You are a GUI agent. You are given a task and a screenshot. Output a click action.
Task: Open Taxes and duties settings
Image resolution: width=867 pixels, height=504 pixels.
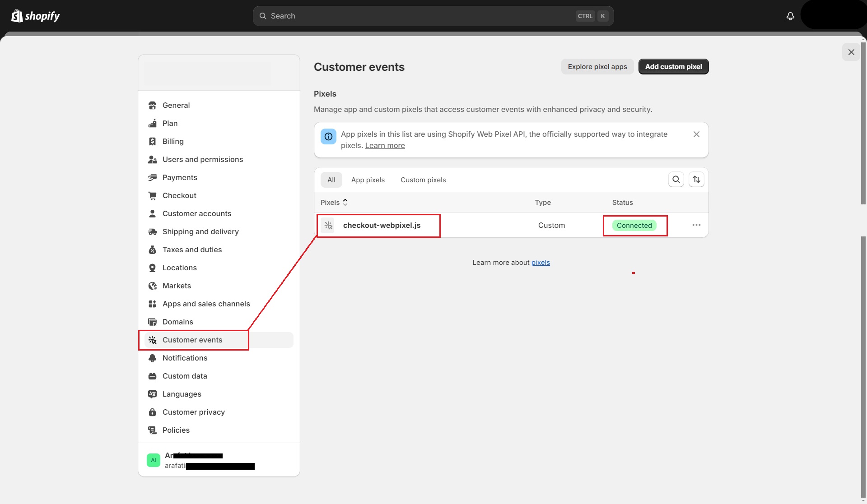[x=219, y=250]
